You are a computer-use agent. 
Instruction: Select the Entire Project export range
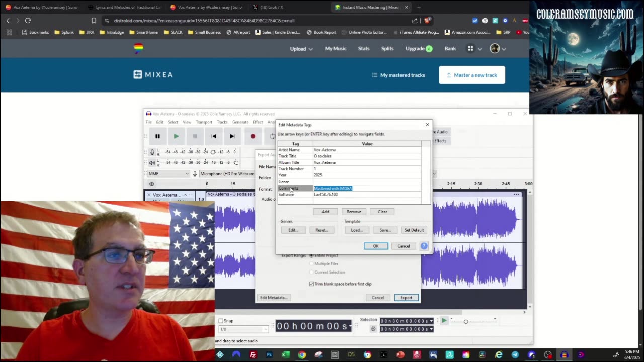tap(311, 255)
